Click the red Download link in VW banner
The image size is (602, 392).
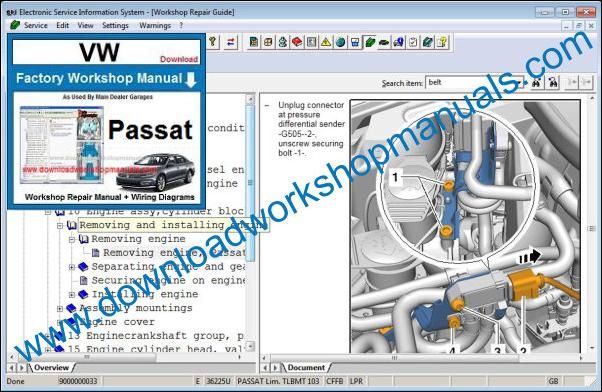(179, 59)
